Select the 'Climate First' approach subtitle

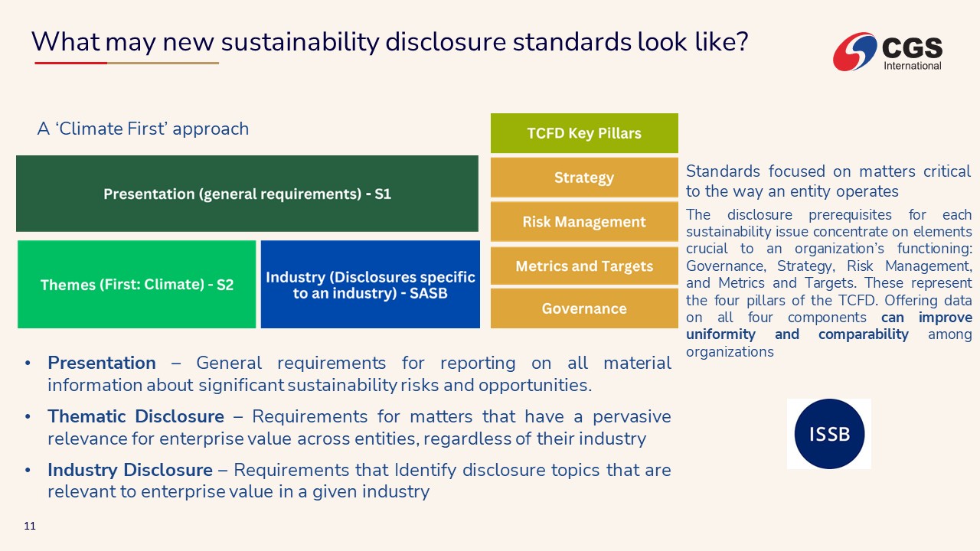pyautogui.click(x=143, y=129)
